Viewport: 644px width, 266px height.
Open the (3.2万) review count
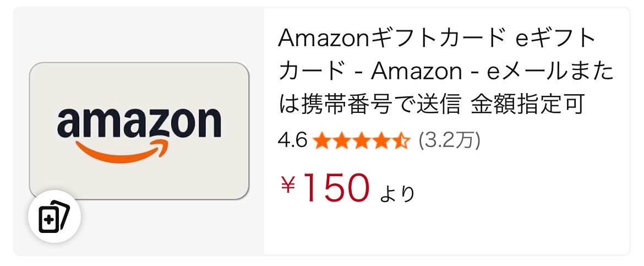point(449,142)
